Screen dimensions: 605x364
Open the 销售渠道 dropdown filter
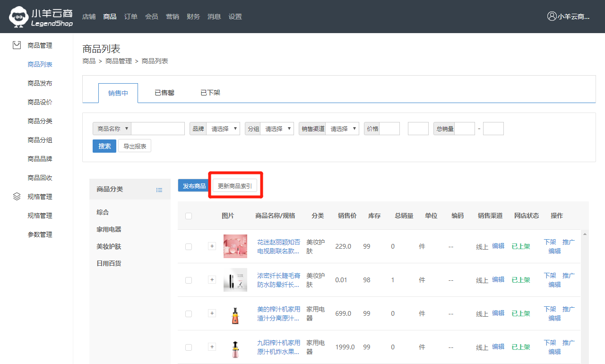tap(342, 129)
